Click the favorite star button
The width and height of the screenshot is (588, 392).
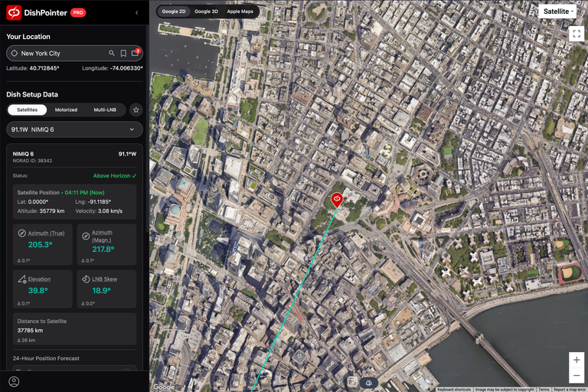136,110
